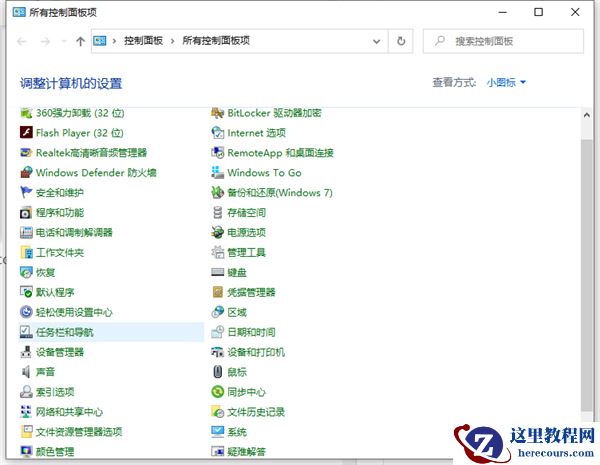This screenshot has width=600, height=465.
Task: Open the 默认程序 icon
Action: click(x=26, y=292)
